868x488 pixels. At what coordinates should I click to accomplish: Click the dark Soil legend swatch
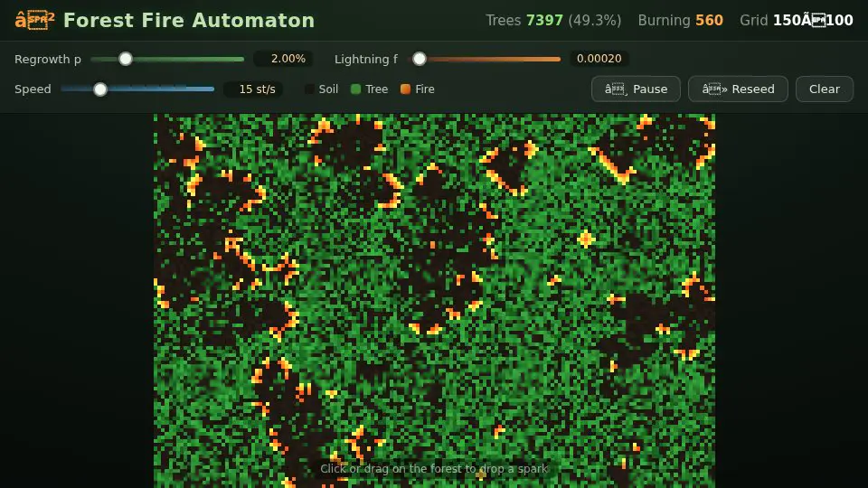pyautogui.click(x=309, y=89)
